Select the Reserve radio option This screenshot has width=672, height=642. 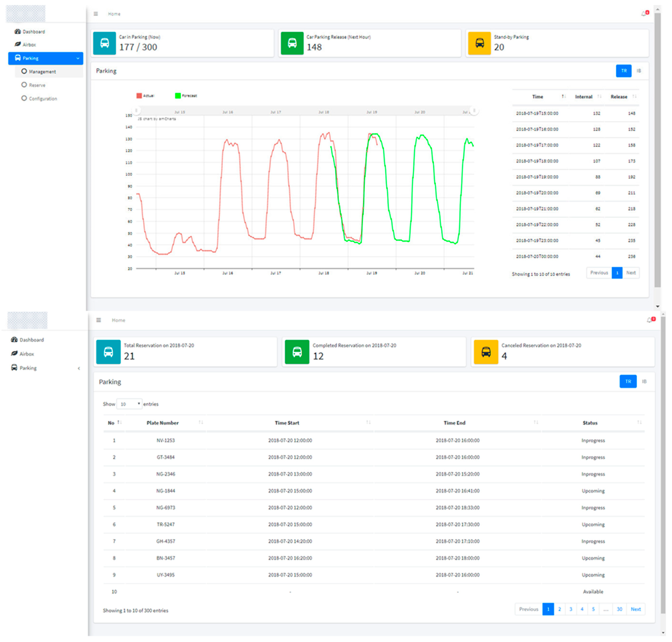tap(24, 84)
